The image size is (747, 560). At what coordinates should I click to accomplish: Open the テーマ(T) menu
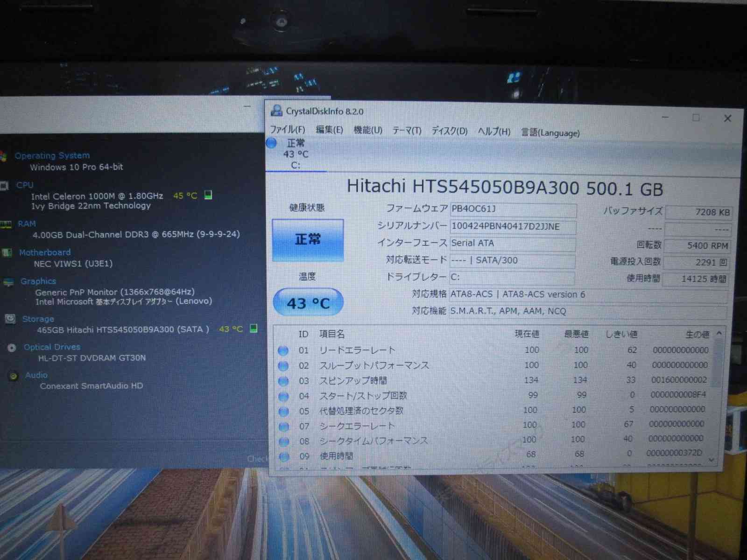pyautogui.click(x=407, y=131)
